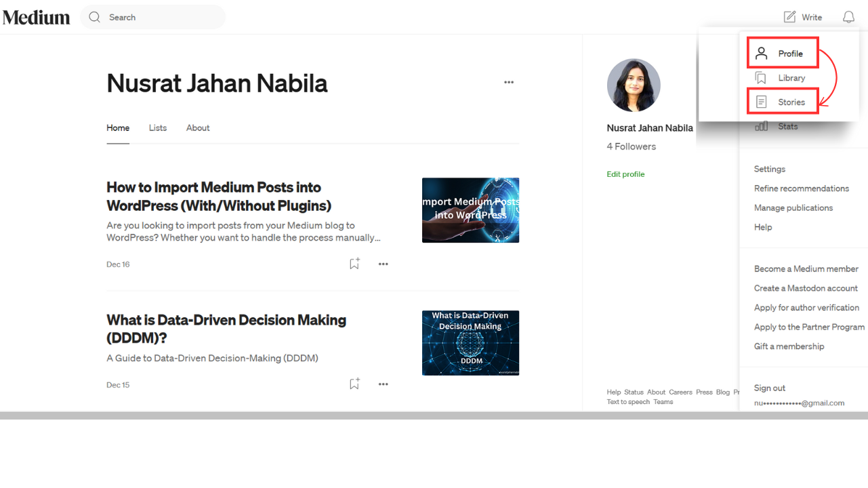
Task: Select Stories in the user menu
Action: click(791, 102)
